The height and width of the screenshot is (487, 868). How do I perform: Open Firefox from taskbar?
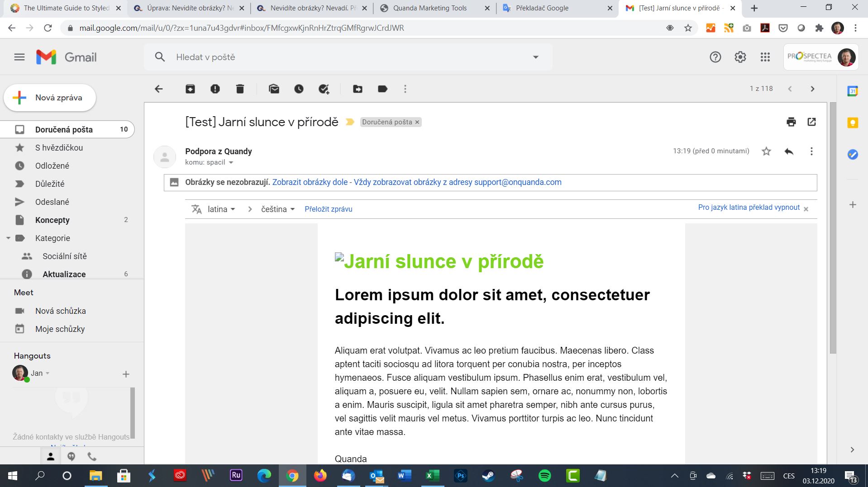point(320,476)
